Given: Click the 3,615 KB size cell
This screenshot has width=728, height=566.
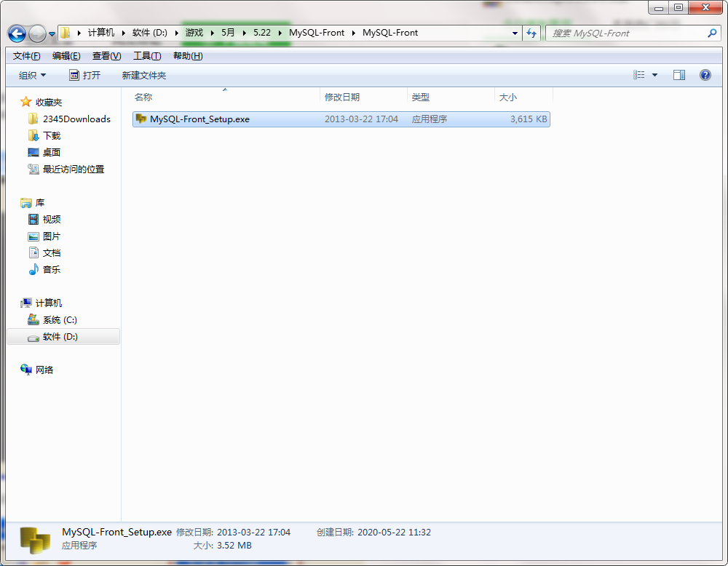Looking at the screenshot, I should [x=529, y=119].
